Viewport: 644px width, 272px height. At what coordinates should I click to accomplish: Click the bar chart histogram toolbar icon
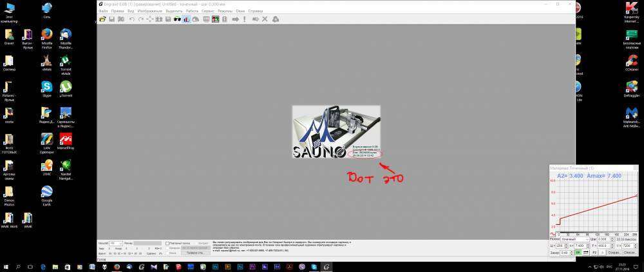tap(186, 20)
